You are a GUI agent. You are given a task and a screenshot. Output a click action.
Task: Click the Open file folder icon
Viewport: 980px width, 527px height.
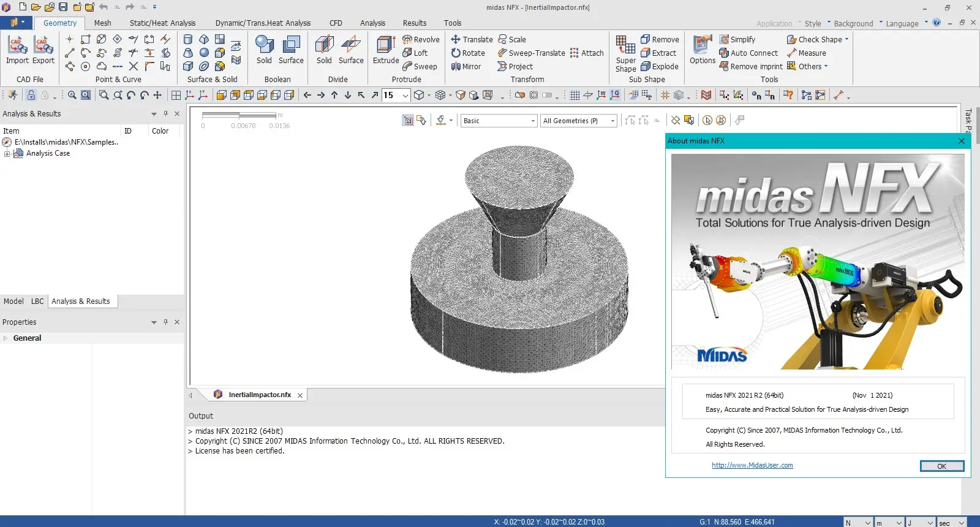tap(36, 7)
